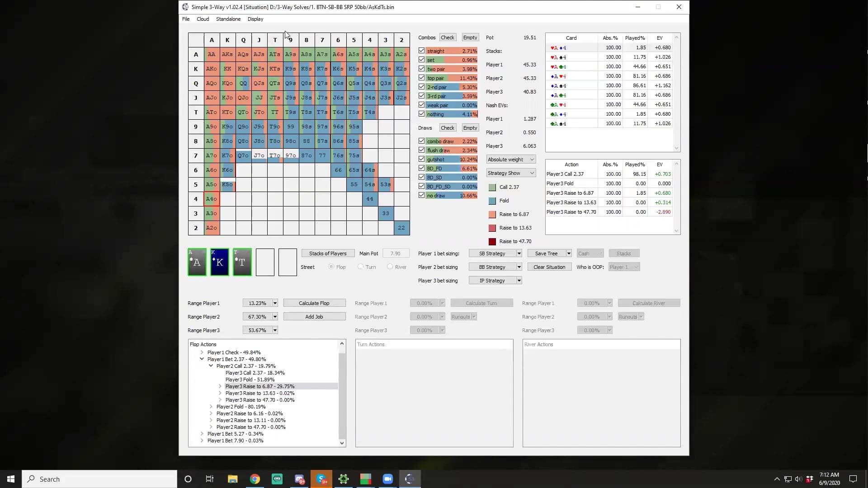Open the Standalone menu

click(x=228, y=19)
